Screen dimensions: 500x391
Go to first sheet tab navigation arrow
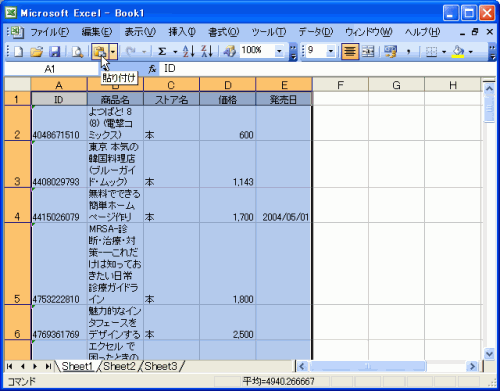10,366
